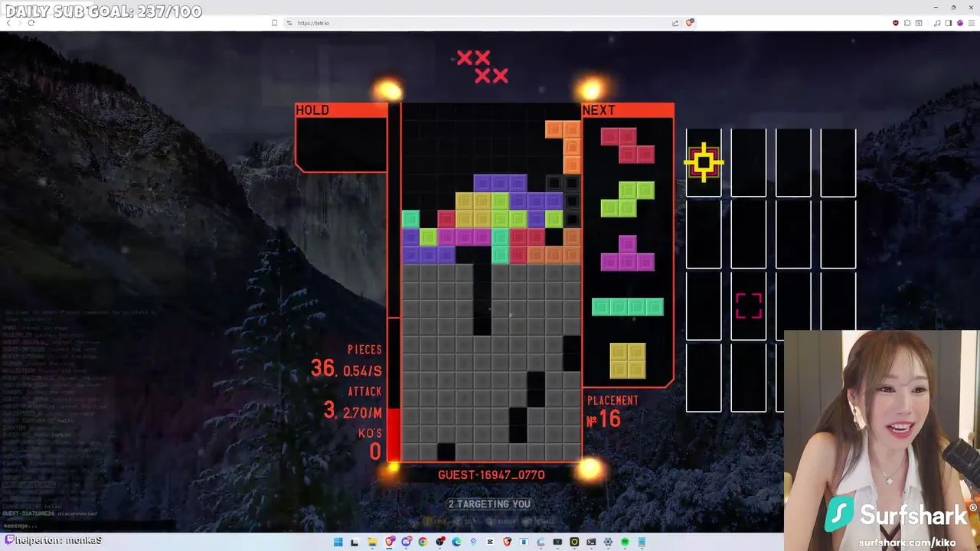Click the '2 TARGETING YOU' label
980x551 pixels.
pos(489,504)
